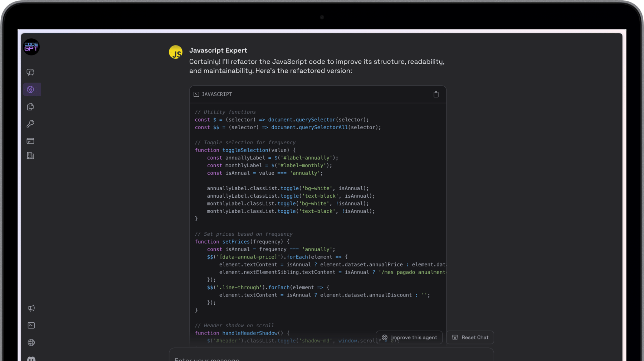Click the Improve this agent button
The image size is (644, 361).
click(x=409, y=337)
